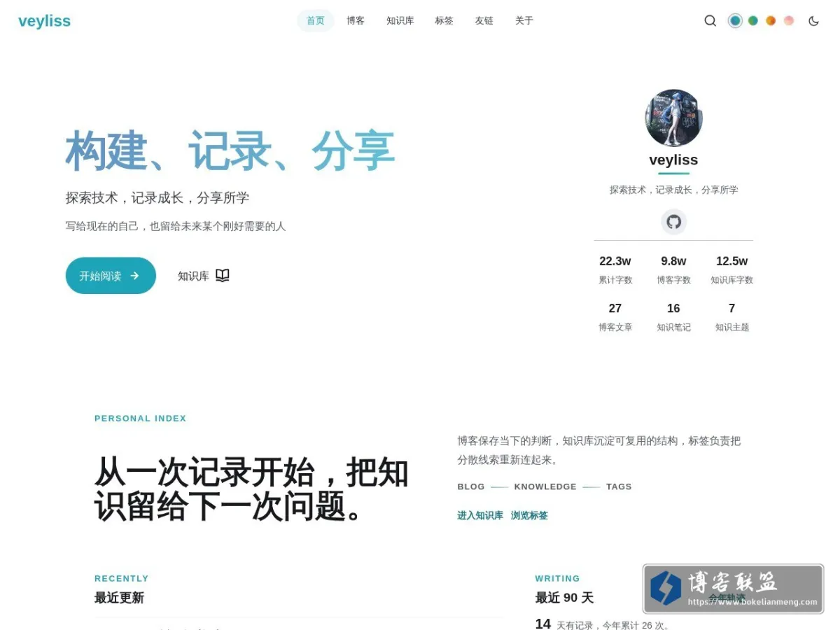840x630 pixels.
Task: Click the 浏览标签 link
Action: point(529,515)
